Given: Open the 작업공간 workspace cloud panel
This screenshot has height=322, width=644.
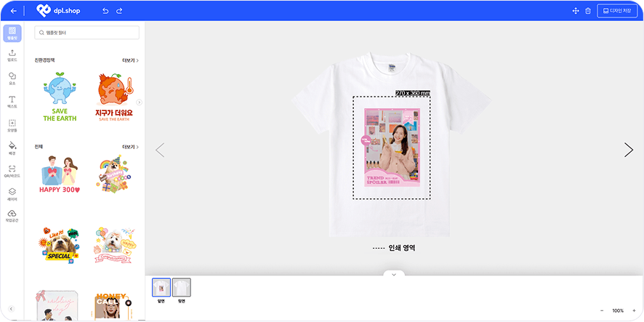Looking at the screenshot, I should (x=12, y=216).
